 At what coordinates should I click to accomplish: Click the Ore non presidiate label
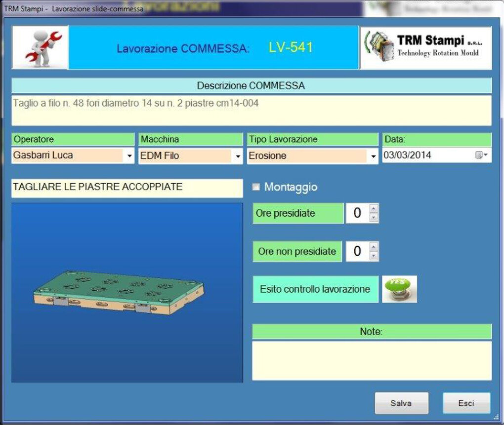click(297, 251)
